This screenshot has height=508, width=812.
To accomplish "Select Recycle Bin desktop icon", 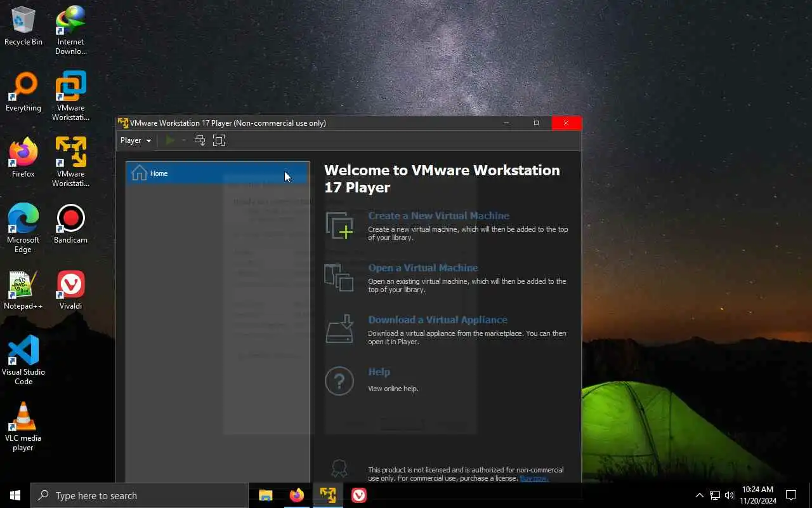I will (23, 27).
